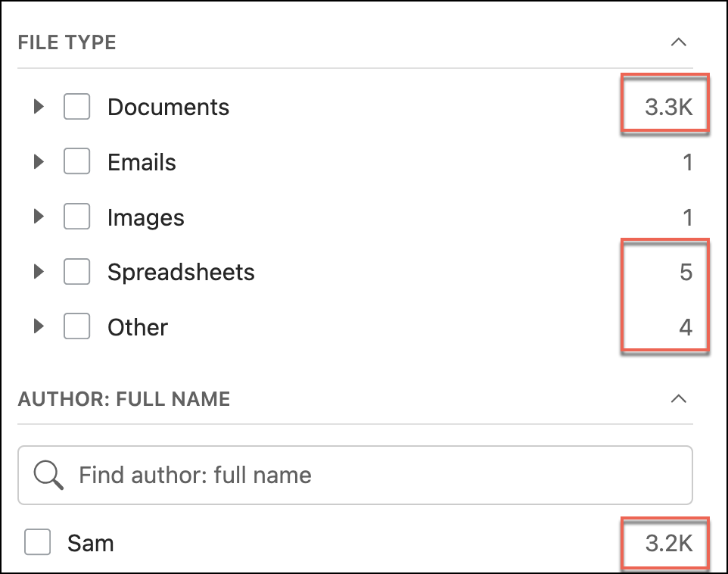Image resolution: width=728 pixels, height=574 pixels.
Task: Expand the Spreadsheets disclosure triangle
Action: [39, 272]
